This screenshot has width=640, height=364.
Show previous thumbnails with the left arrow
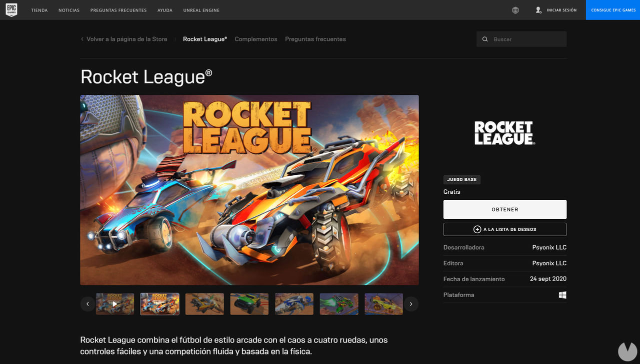pos(87,304)
